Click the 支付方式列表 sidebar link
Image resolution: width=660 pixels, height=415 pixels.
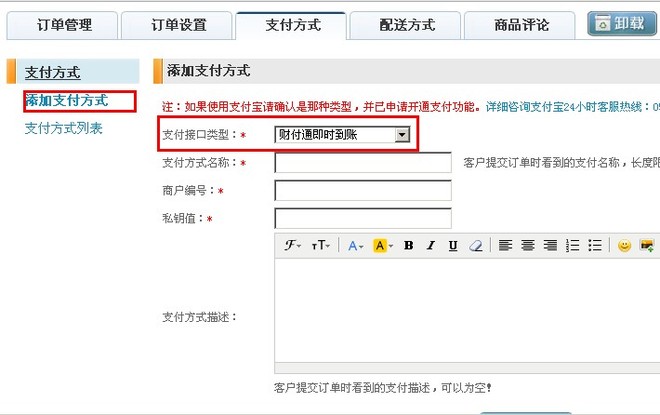coord(64,128)
